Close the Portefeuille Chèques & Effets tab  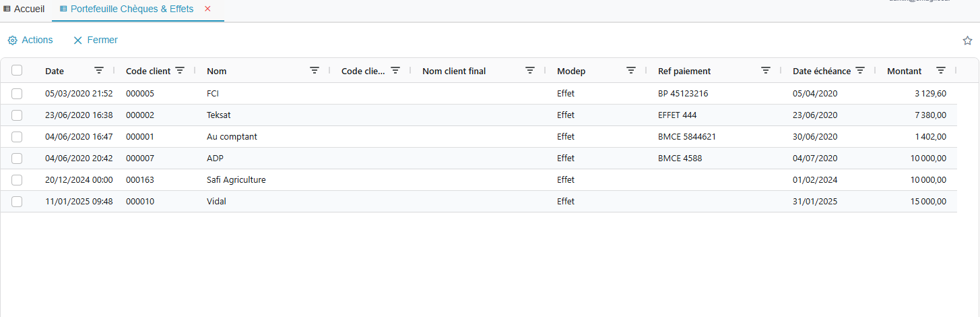[x=207, y=9]
